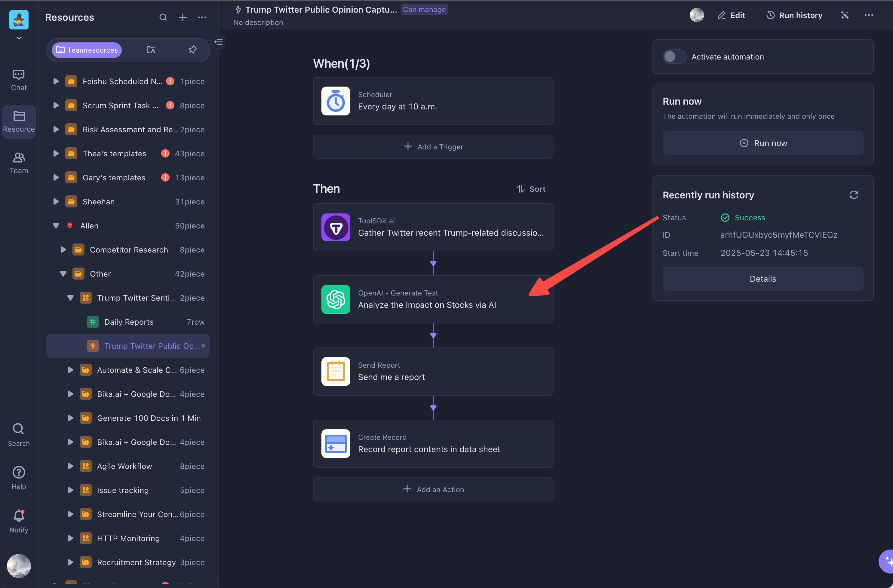Expand the Scrum Sprint Task folder
This screenshot has height=588, width=893.
(56, 106)
